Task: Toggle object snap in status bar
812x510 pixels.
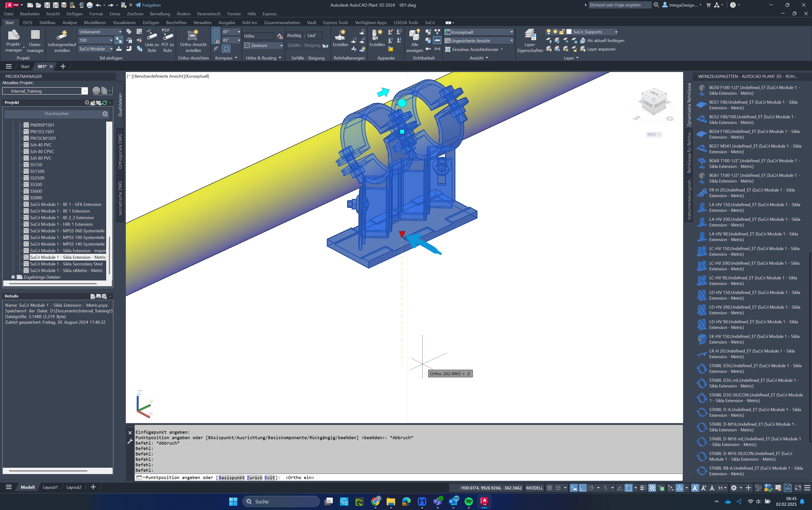Action: [x=629, y=488]
